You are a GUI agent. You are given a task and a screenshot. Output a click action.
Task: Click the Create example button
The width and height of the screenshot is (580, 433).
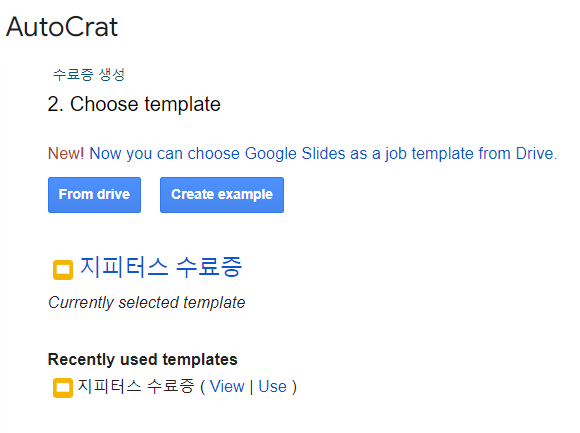[x=222, y=195]
